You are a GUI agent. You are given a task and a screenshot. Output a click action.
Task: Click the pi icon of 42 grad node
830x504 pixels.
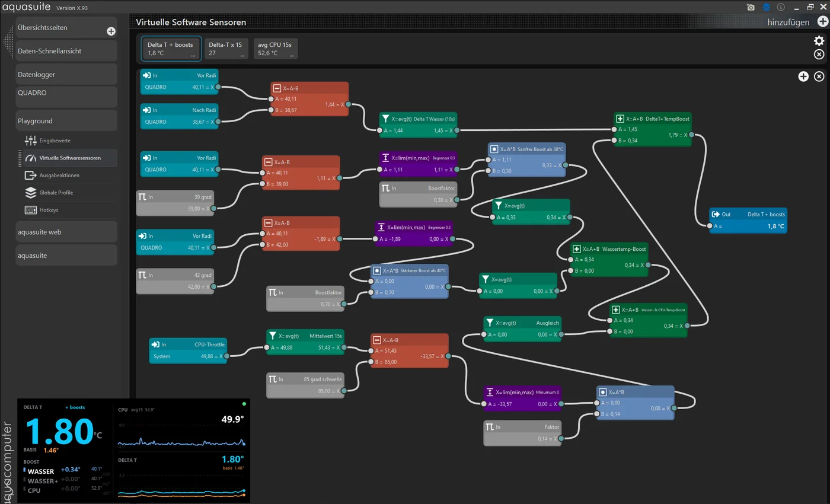click(x=142, y=275)
